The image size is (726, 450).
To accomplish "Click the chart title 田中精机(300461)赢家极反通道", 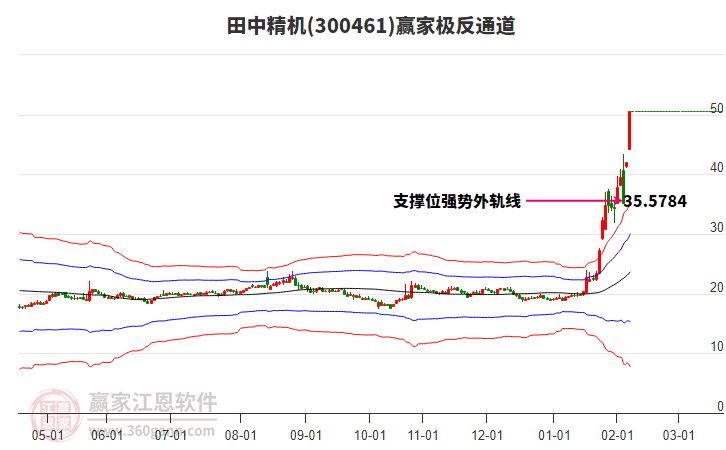I will pyautogui.click(x=371, y=26).
